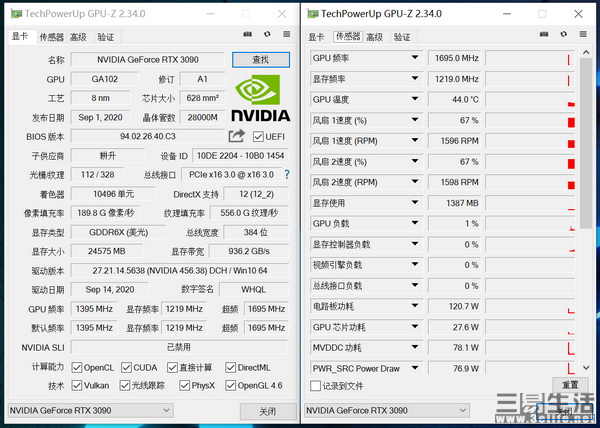Open the MVDDC 功耗 sensor dropdown arrow
The height and width of the screenshot is (428, 600).
415,347
